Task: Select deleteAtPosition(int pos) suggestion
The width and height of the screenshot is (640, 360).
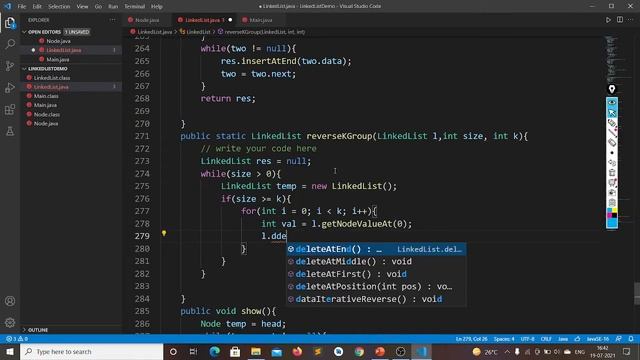Action: [x=376, y=287]
